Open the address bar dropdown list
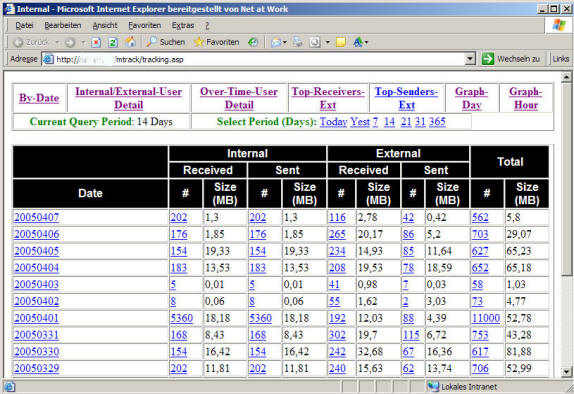 point(470,59)
